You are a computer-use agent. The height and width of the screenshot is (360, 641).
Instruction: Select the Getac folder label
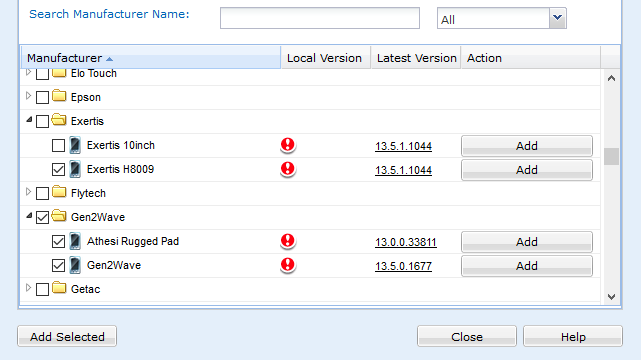(x=85, y=289)
